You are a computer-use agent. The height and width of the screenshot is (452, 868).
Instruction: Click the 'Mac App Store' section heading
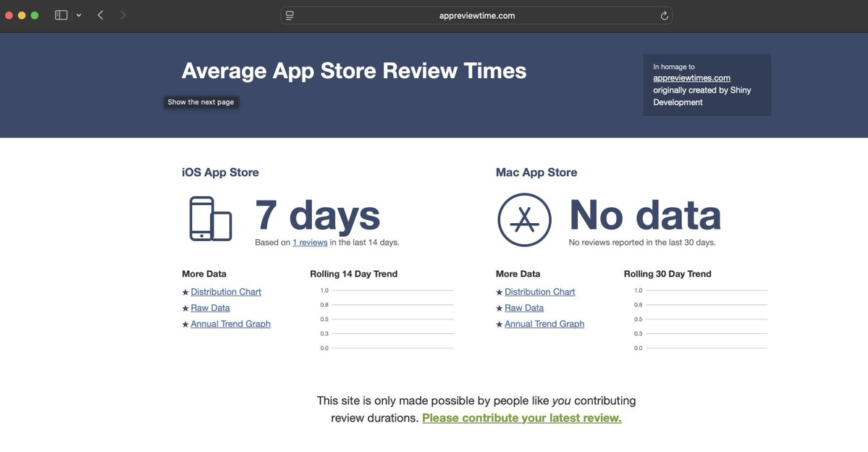click(x=536, y=172)
